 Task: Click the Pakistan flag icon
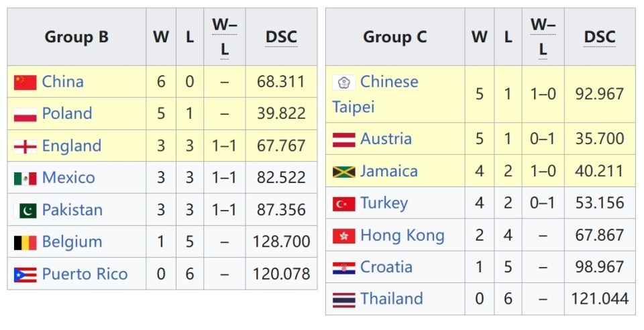click(25, 211)
